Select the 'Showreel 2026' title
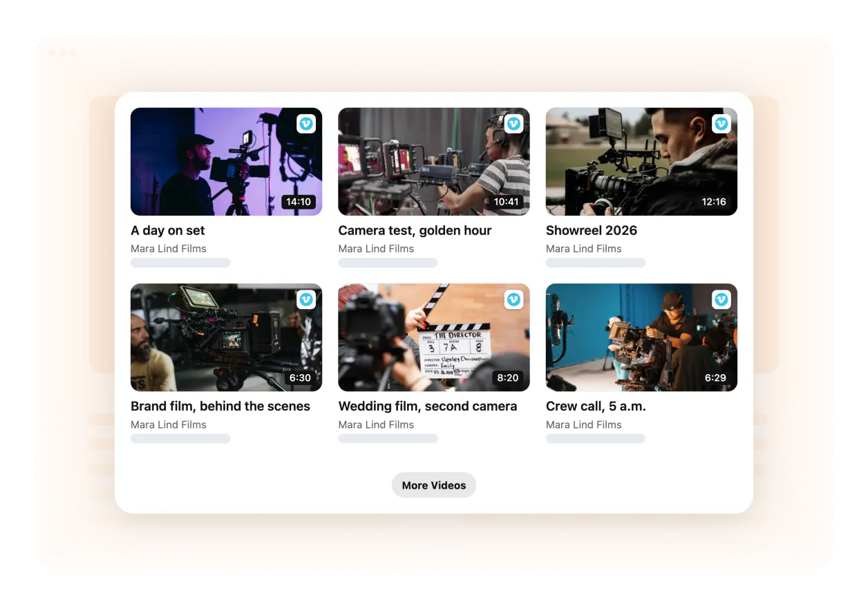Viewport: 868px width, 605px height. [592, 231]
